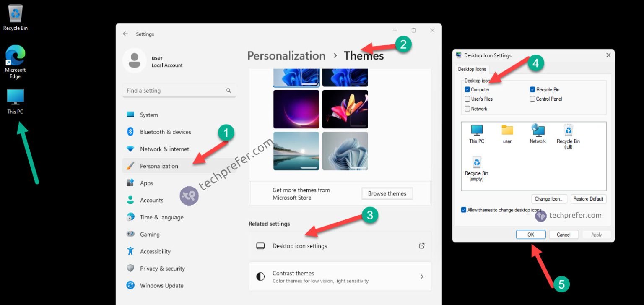
Task: Enable the User's Files checkbox
Action: 467,99
